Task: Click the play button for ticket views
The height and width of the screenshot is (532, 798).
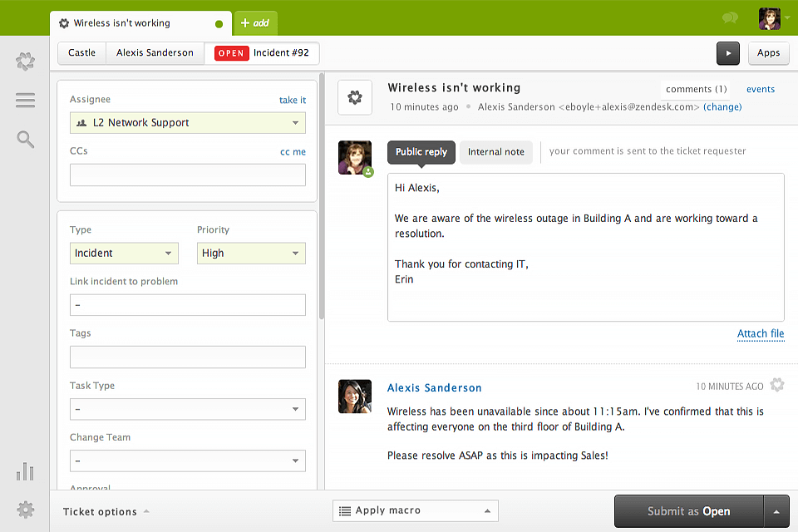Action: point(728,53)
